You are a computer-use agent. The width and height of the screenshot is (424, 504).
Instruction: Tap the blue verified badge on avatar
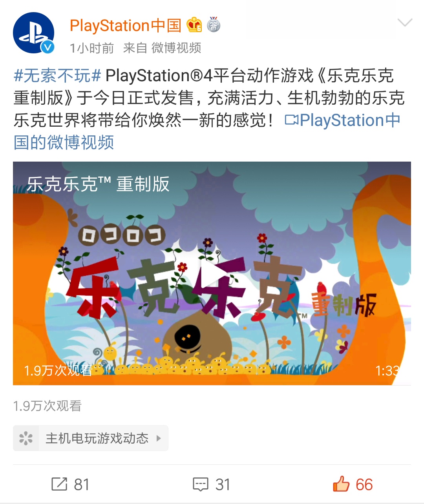coord(48,47)
